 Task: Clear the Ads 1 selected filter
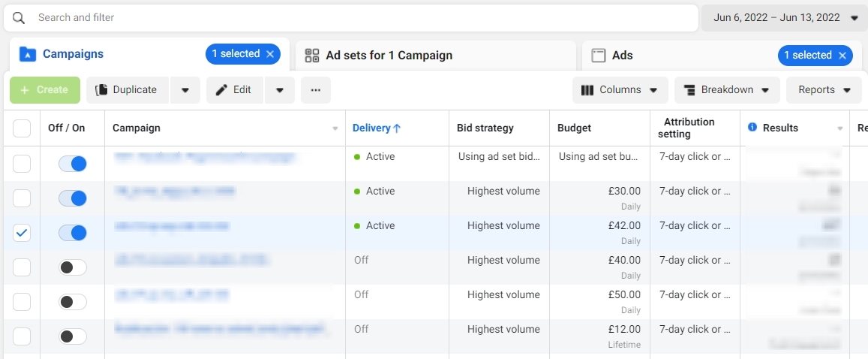point(842,56)
